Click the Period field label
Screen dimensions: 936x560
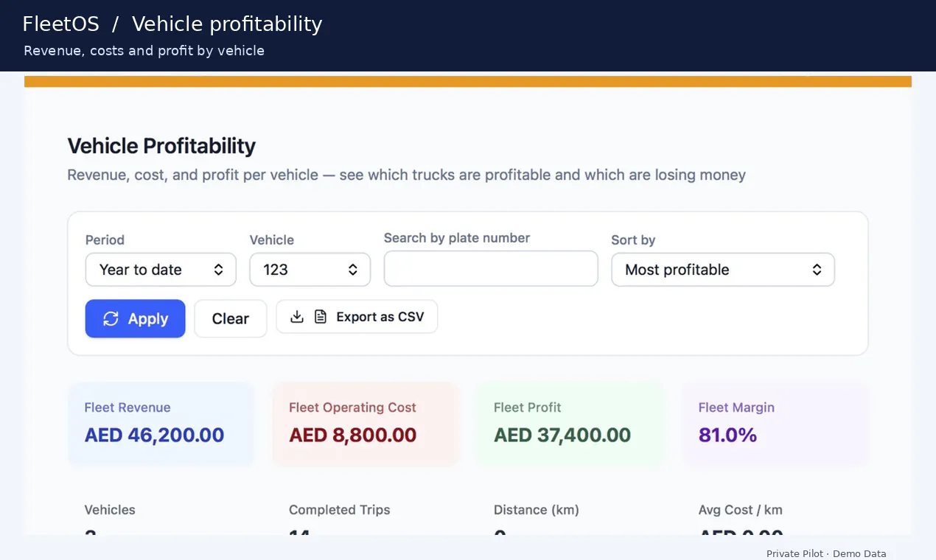point(105,240)
